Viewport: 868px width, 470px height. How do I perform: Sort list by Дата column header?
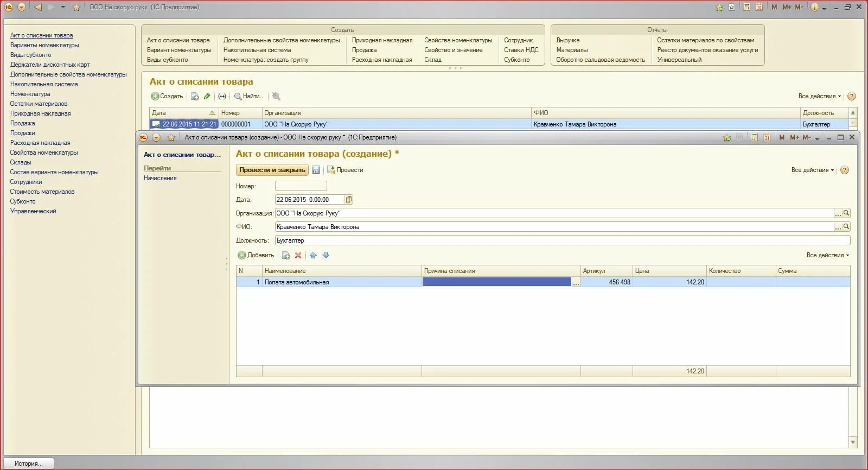pyautogui.click(x=184, y=113)
